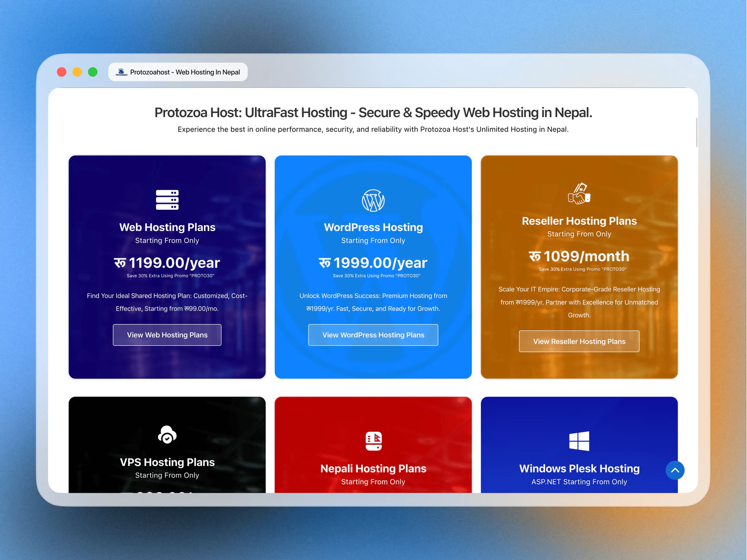Viewport: 747px width, 560px height.
Task: Click the yellow minimize window button
Action: click(x=77, y=72)
